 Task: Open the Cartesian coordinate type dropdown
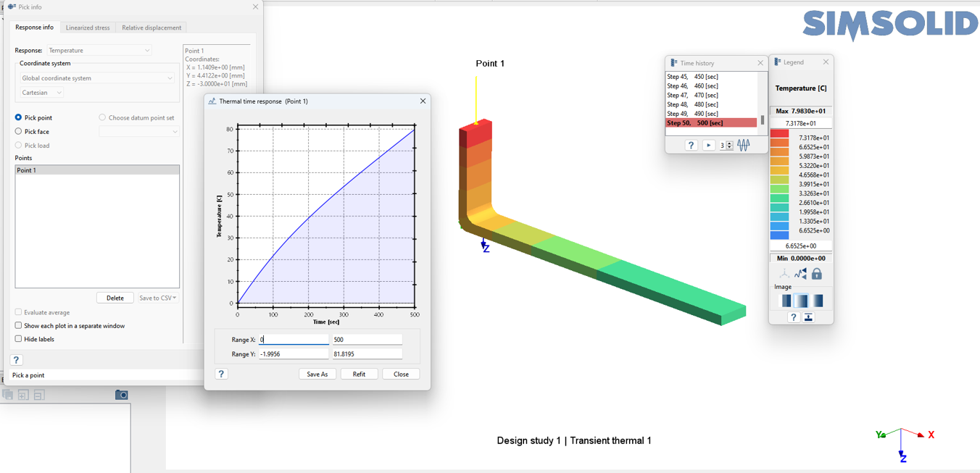pyautogui.click(x=42, y=93)
